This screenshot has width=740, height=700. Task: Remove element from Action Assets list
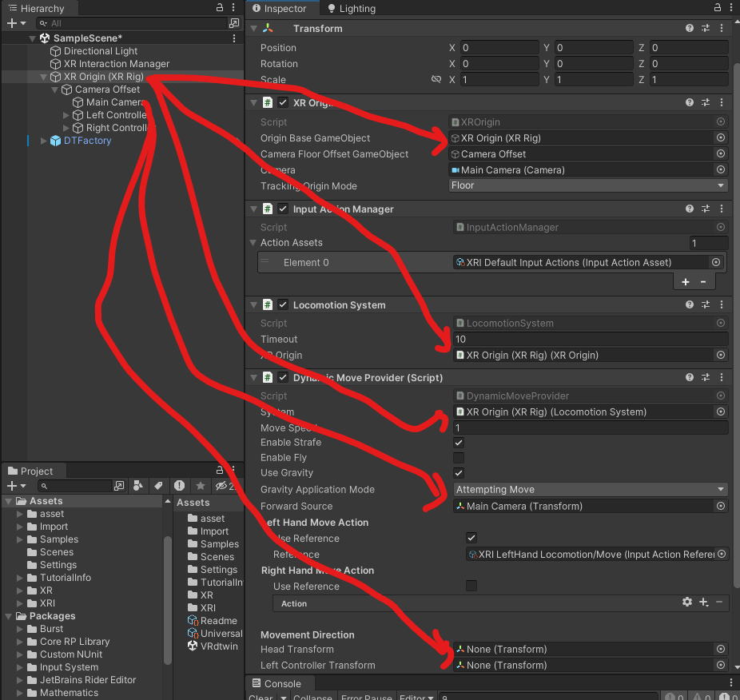[703, 282]
